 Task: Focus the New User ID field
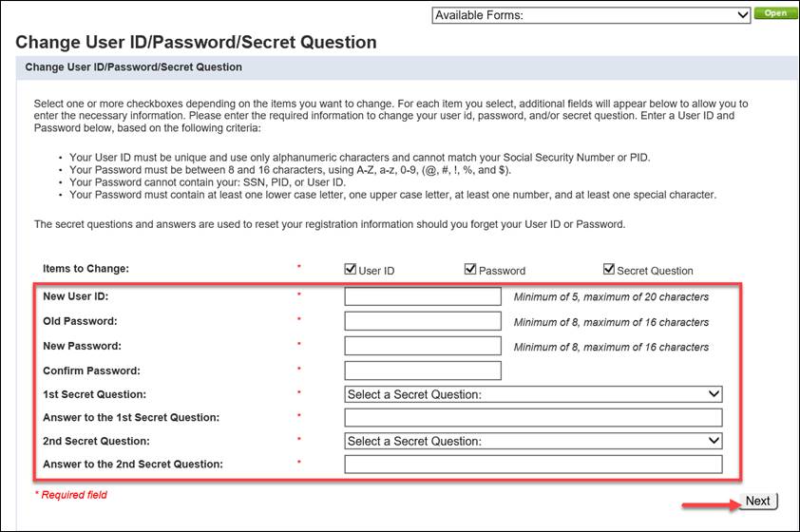(x=423, y=296)
